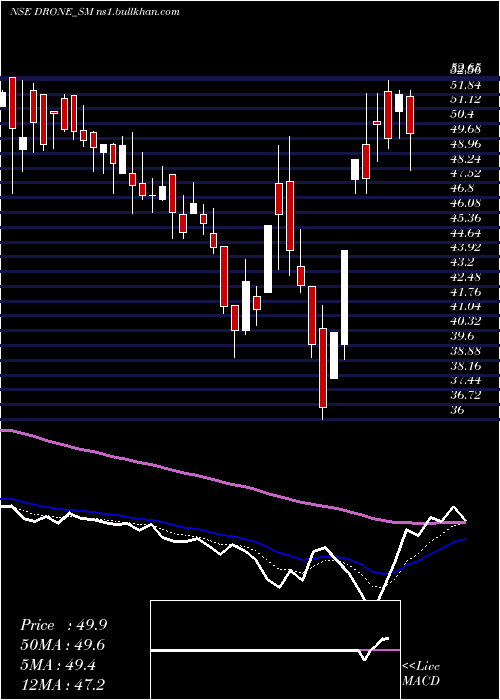The width and height of the screenshot is (500, 700).
Task: Click the 43.92 price axis label
Action: [466, 247]
